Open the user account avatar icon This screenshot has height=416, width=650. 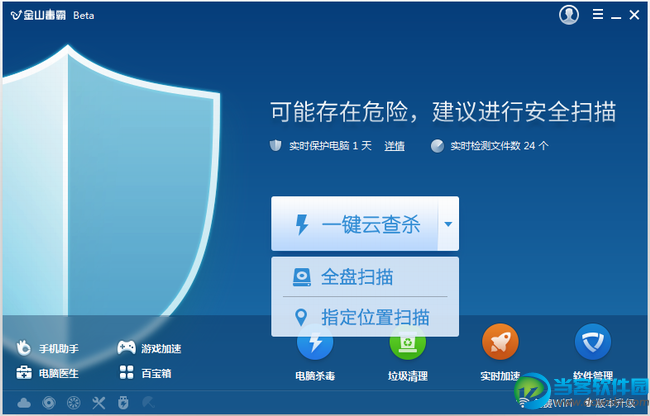tap(569, 15)
